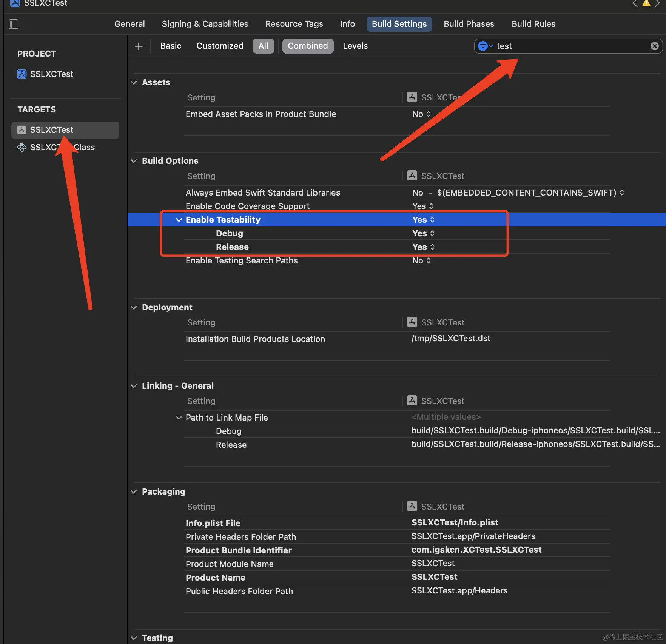Image resolution: width=666 pixels, height=644 pixels.
Task: Select the SSLXCTest project icon under PROJECT
Action: (x=22, y=74)
